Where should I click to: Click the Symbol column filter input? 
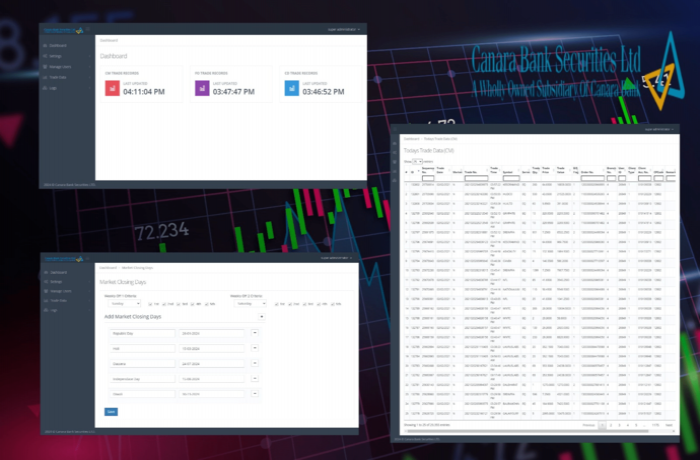point(511,178)
